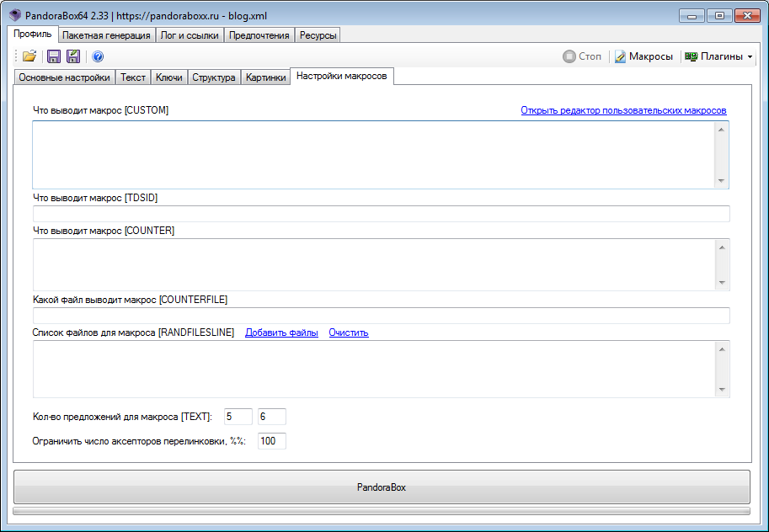The width and height of the screenshot is (769, 532).
Task: Select the Ключи sub-tab
Action: 169,77
